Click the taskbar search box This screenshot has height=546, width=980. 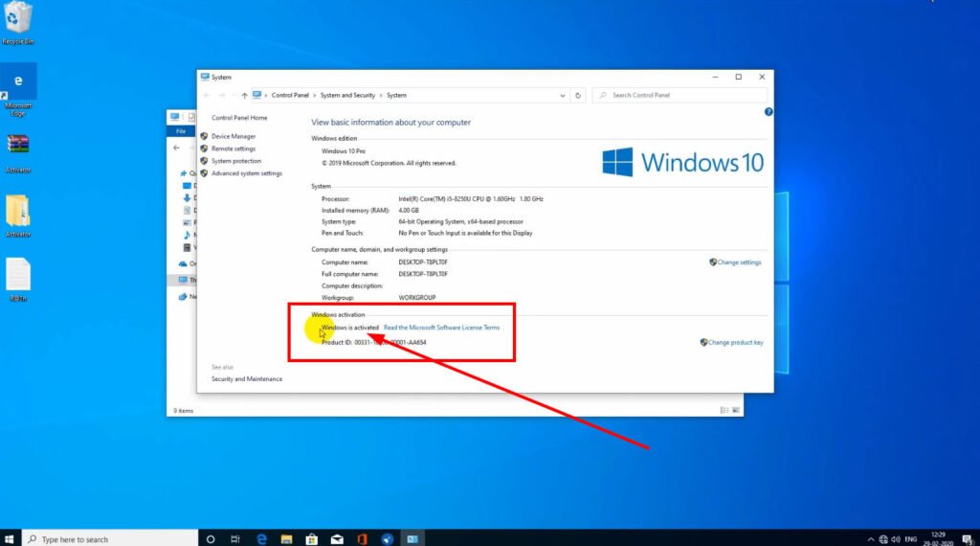[111, 539]
